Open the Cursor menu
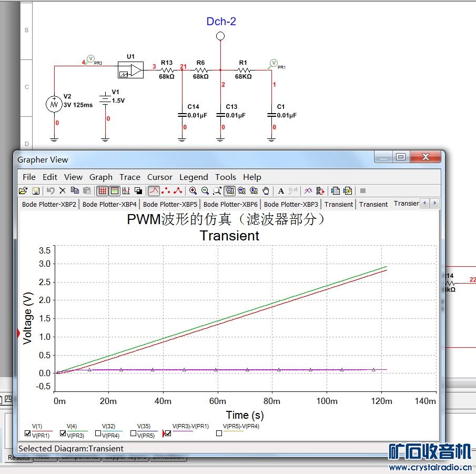 (160, 177)
